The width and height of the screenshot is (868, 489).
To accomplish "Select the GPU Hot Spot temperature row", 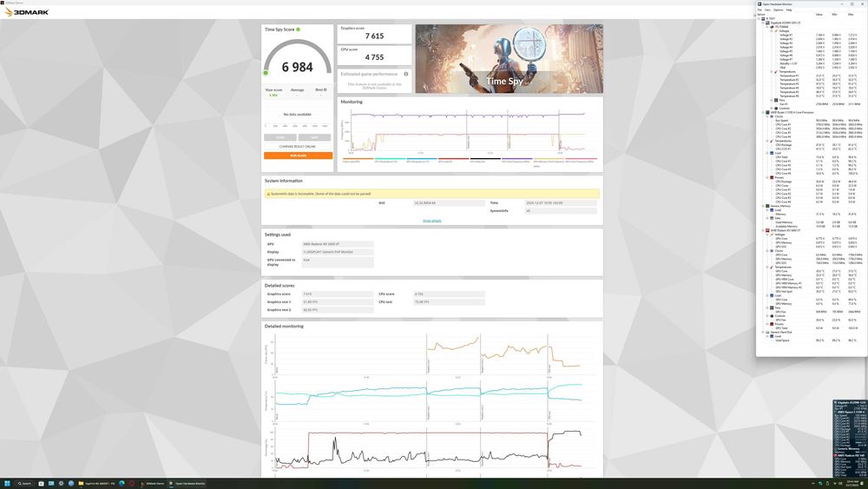I will coord(812,292).
